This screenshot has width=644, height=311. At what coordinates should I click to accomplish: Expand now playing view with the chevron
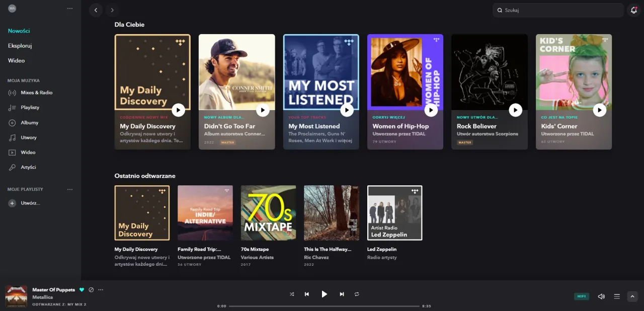[x=632, y=296]
